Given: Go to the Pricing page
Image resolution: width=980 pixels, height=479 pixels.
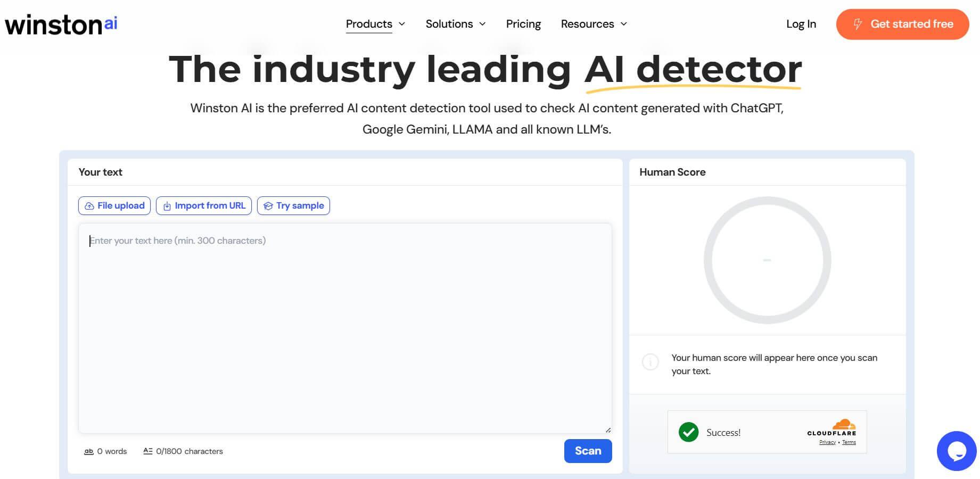Looking at the screenshot, I should pos(523,24).
